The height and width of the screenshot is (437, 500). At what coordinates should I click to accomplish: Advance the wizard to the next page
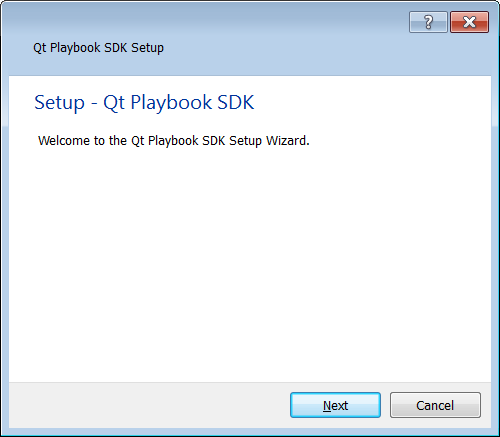point(335,405)
